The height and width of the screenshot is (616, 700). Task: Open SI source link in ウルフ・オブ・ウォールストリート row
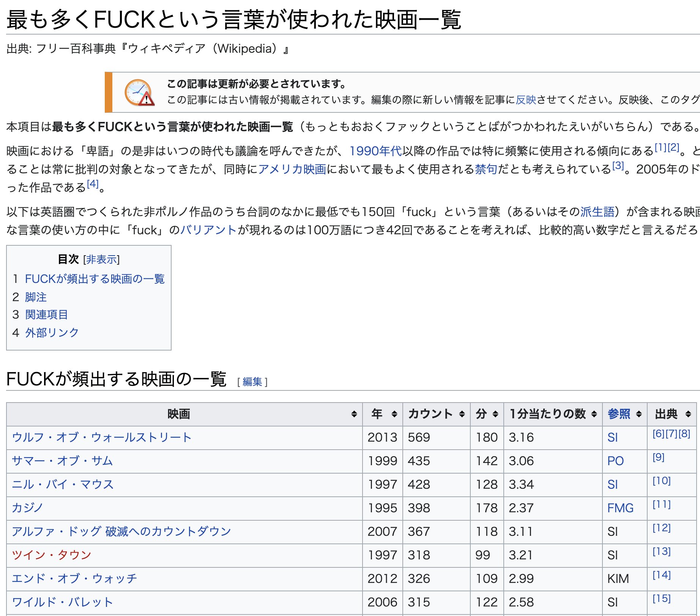click(x=613, y=438)
